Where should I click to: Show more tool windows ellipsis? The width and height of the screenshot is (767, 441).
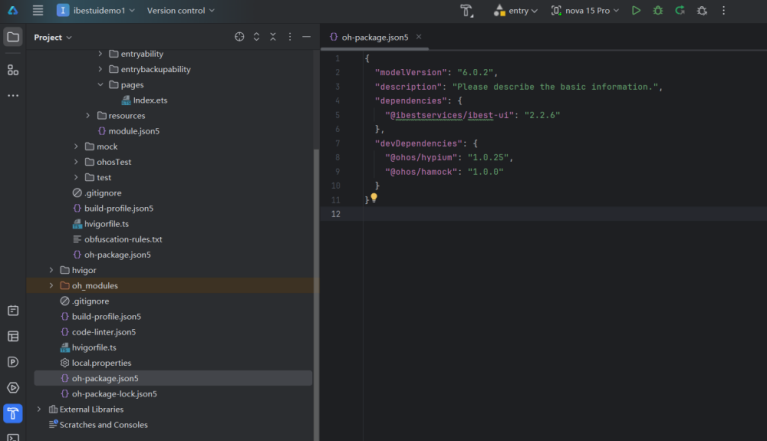pos(13,95)
